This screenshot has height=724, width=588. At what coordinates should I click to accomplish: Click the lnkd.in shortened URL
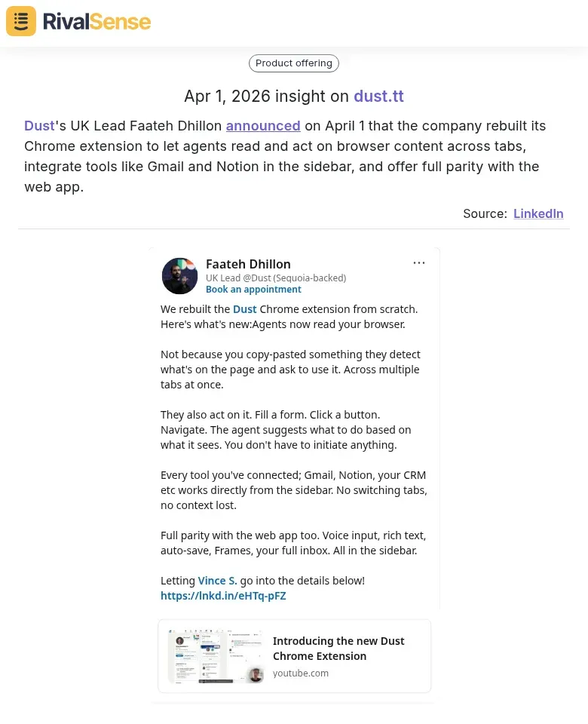(223, 595)
